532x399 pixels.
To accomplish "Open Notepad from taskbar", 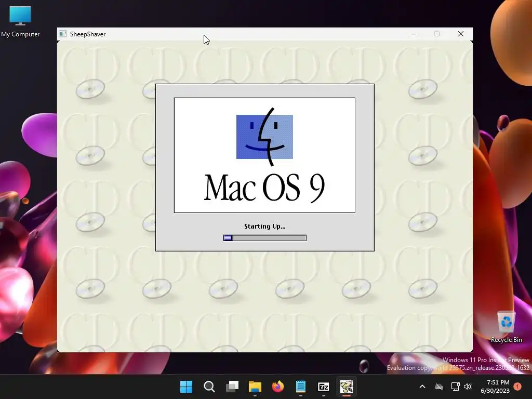I will click(301, 387).
